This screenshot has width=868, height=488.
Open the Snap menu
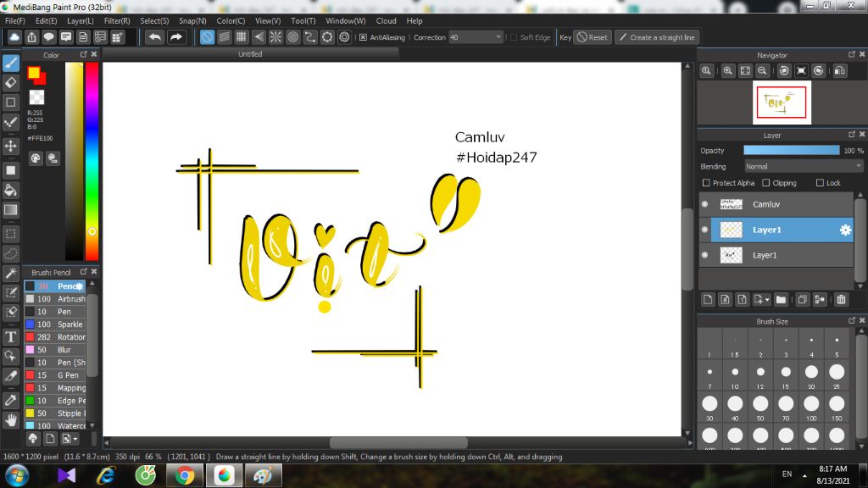coord(192,20)
